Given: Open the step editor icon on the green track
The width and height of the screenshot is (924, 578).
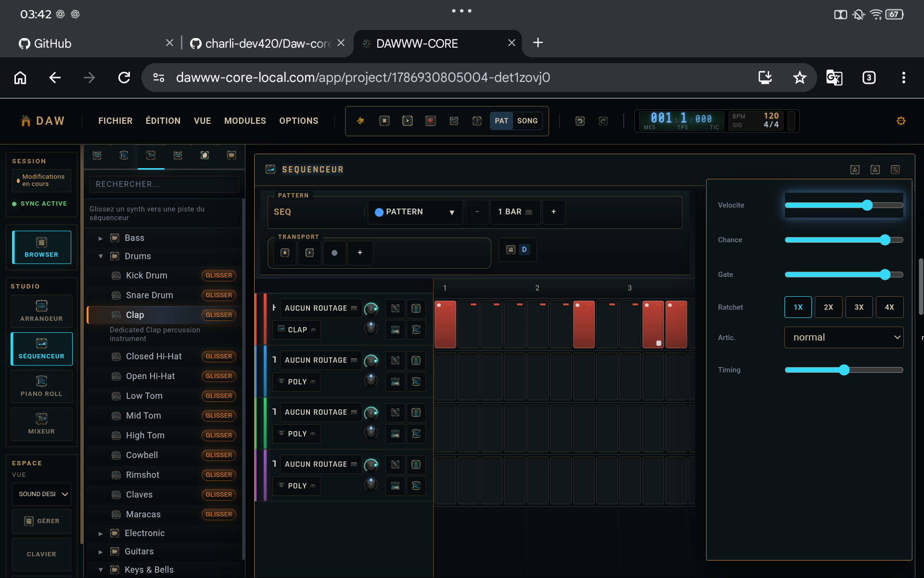Looking at the screenshot, I should (416, 434).
